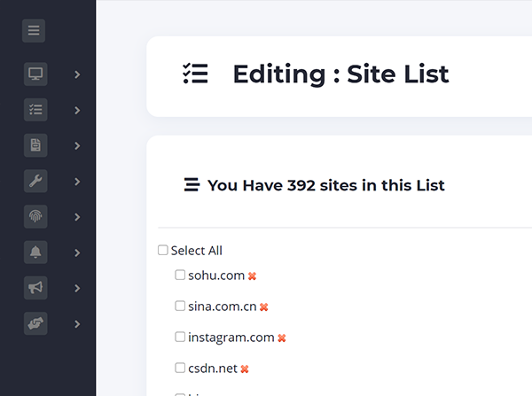Expand the chevron beside the bell icon
The width and height of the screenshot is (532, 396).
tap(77, 252)
